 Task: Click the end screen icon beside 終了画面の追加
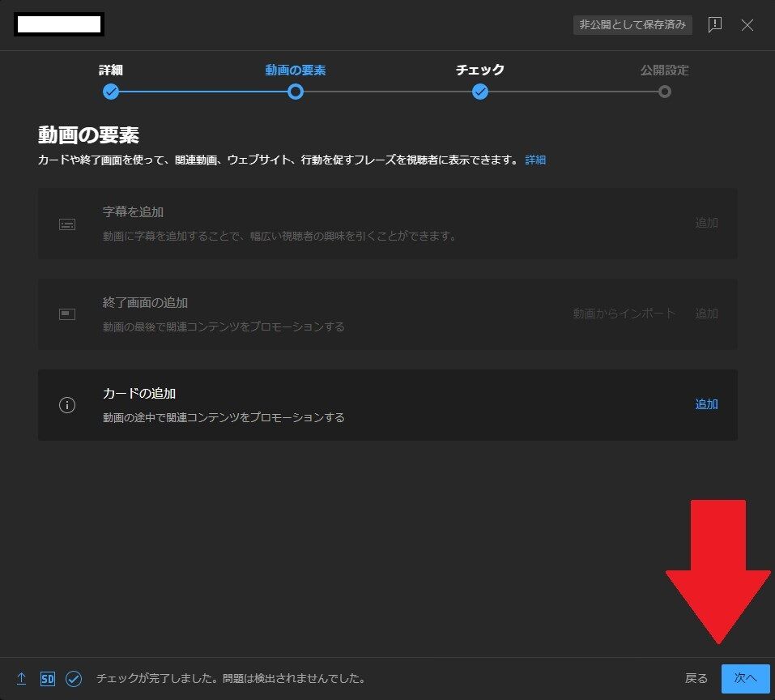point(67,314)
